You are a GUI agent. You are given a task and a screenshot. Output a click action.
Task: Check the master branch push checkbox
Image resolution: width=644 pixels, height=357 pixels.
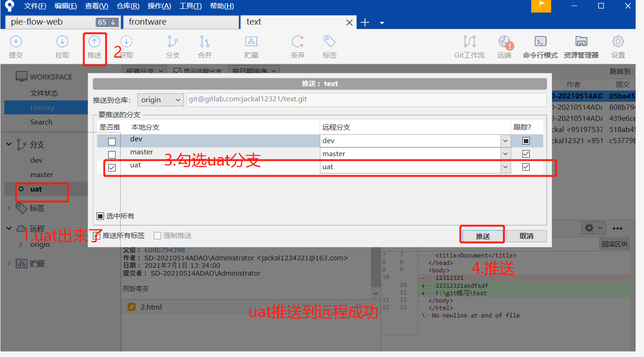[112, 155]
